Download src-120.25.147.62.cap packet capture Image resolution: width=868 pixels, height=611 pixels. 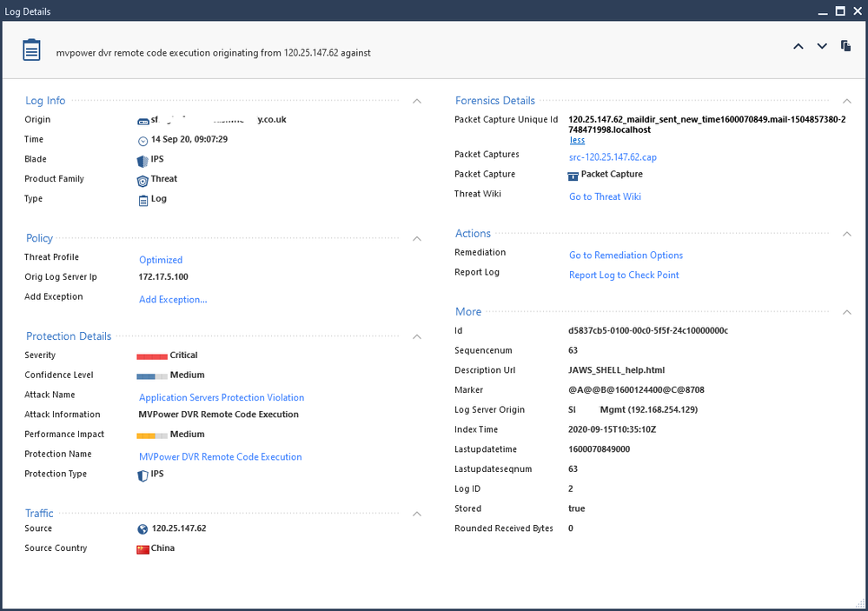[x=613, y=157]
